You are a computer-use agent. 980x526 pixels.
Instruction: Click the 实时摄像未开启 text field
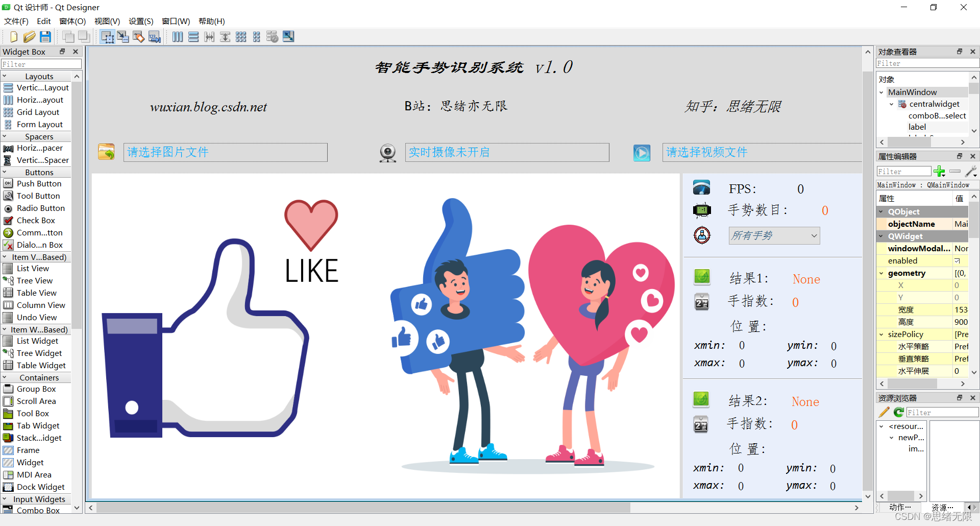(507, 152)
